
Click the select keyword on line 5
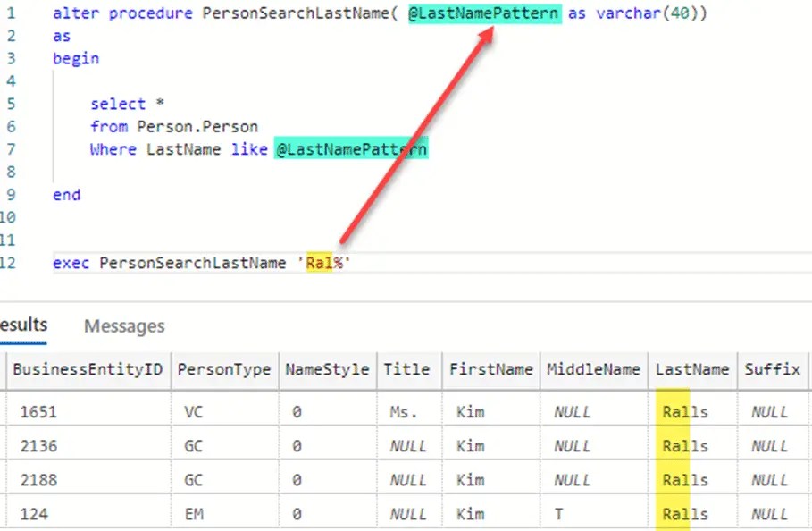(118, 104)
